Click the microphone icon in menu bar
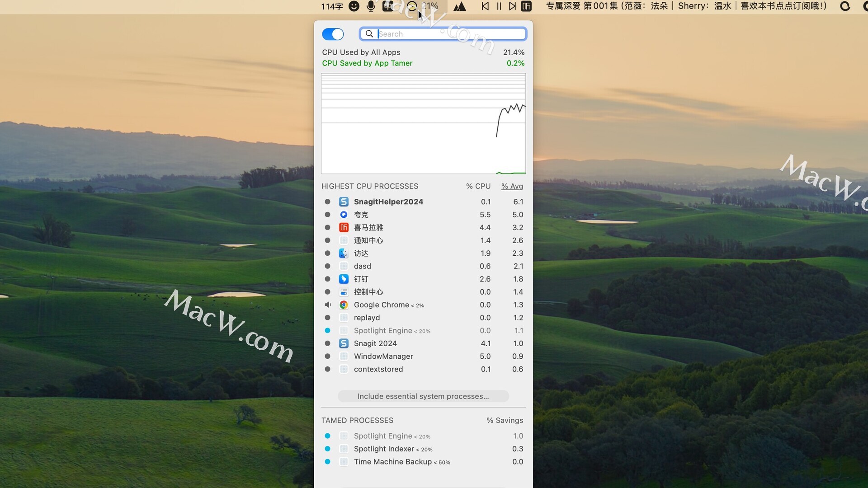 (x=371, y=6)
